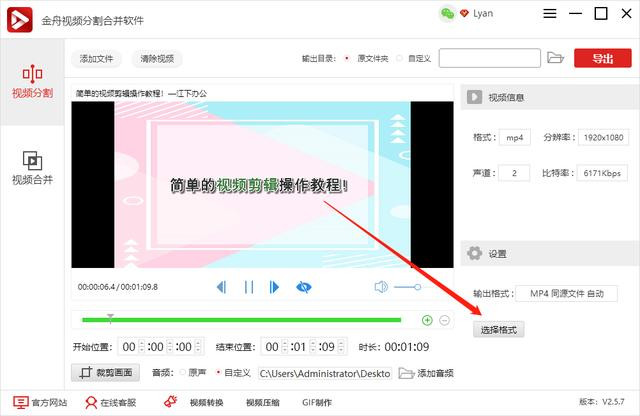Click the next frame playback icon
This screenshot has height=416, width=640.
click(x=274, y=287)
